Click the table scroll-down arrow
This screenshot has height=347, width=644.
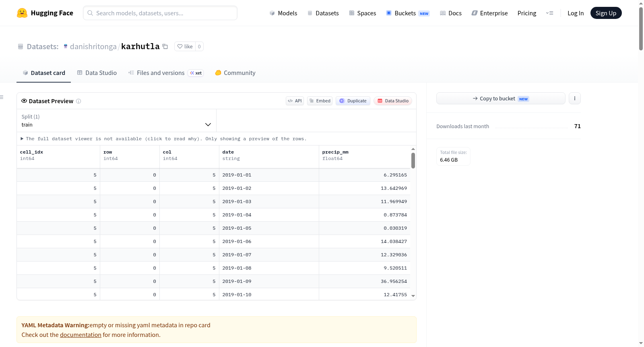pyautogui.click(x=413, y=296)
